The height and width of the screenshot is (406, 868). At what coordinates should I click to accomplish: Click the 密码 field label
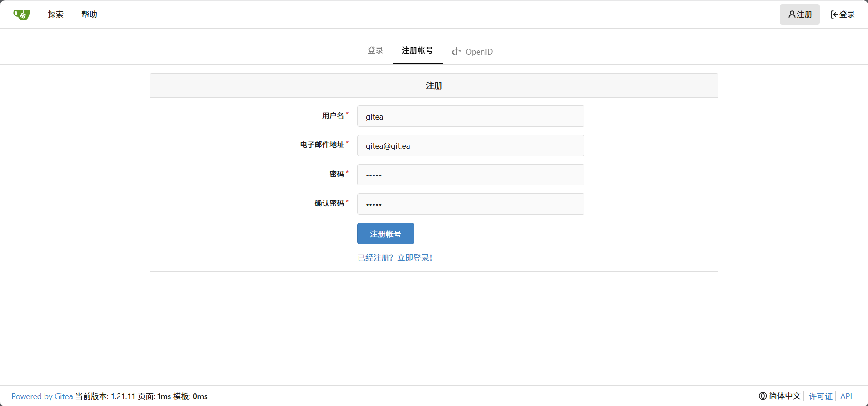coord(337,174)
